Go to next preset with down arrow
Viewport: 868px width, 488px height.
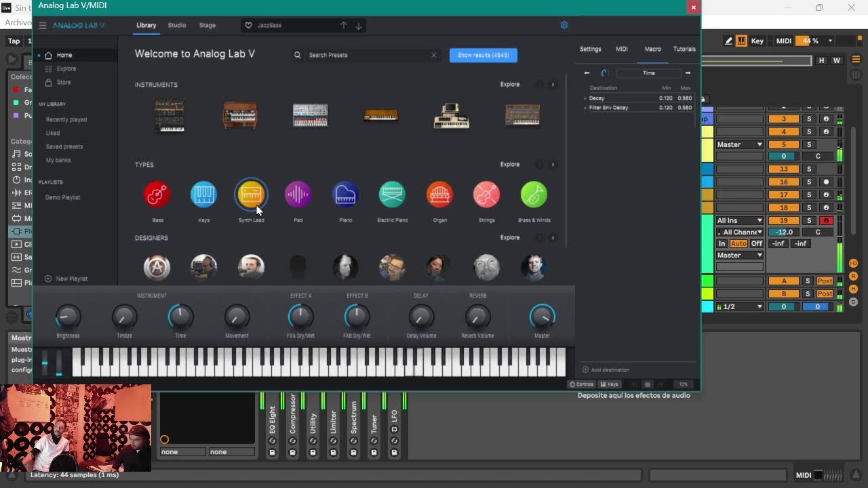click(359, 26)
